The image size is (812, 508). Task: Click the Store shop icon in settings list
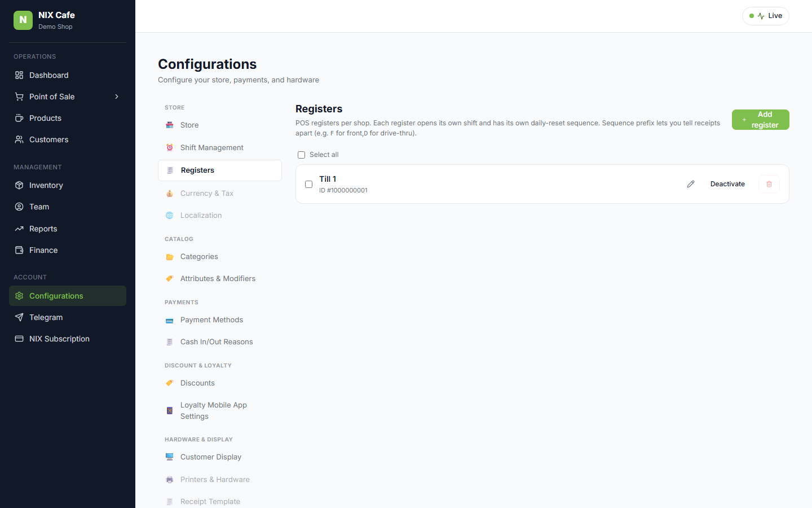click(x=170, y=125)
